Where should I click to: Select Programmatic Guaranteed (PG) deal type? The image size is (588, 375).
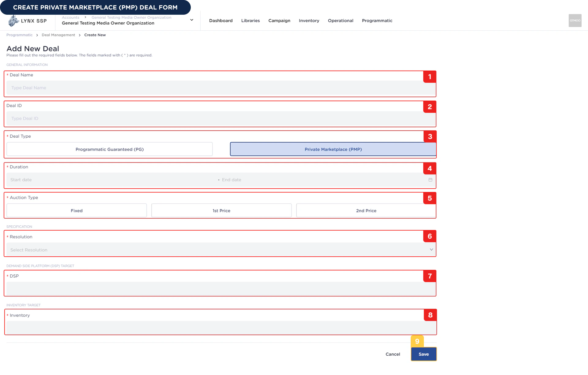109,149
